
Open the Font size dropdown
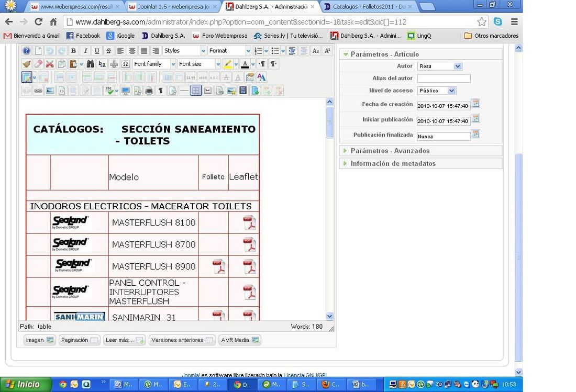(199, 64)
